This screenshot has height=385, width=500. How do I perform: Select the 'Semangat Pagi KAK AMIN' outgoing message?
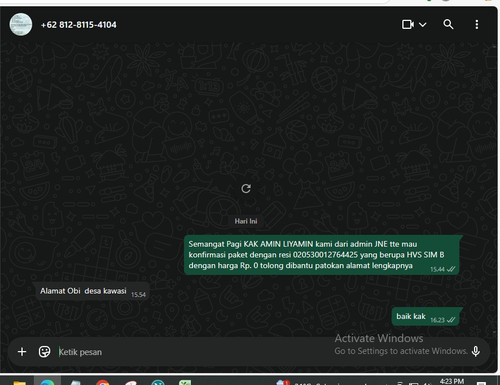pos(322,255)
